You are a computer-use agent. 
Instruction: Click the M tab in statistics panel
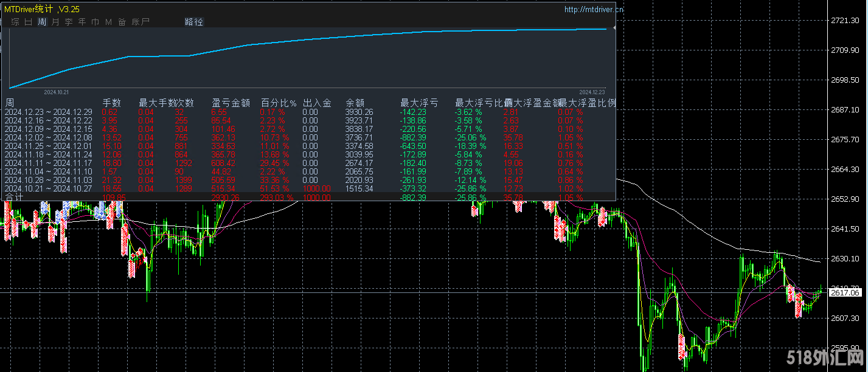[x=108, y=22]
